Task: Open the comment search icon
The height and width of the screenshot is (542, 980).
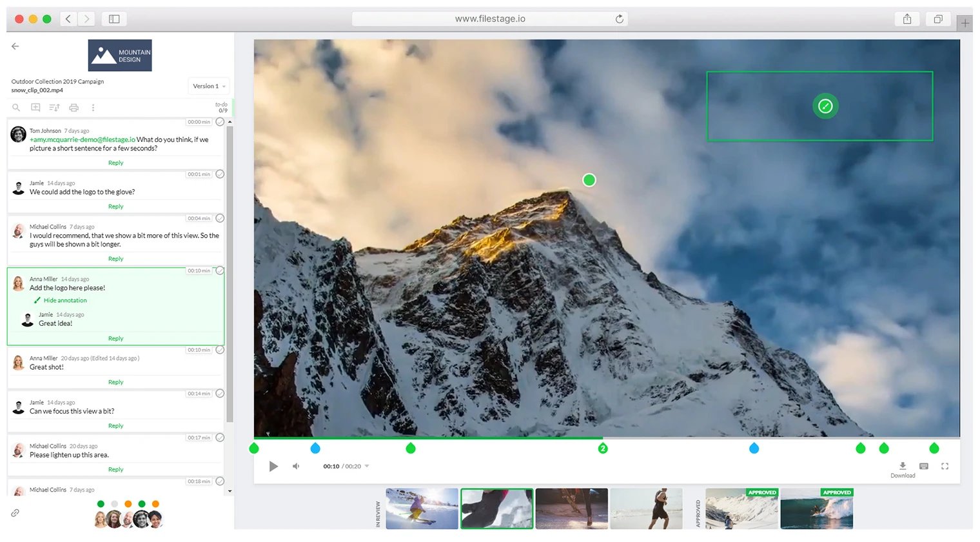Action: click(x=16, y=108)
